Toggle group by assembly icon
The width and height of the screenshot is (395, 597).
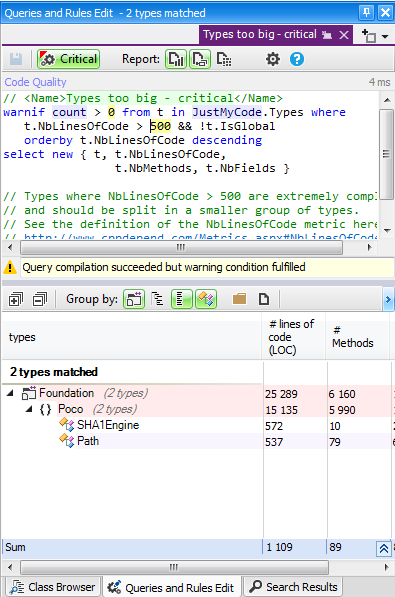(134, 299)
